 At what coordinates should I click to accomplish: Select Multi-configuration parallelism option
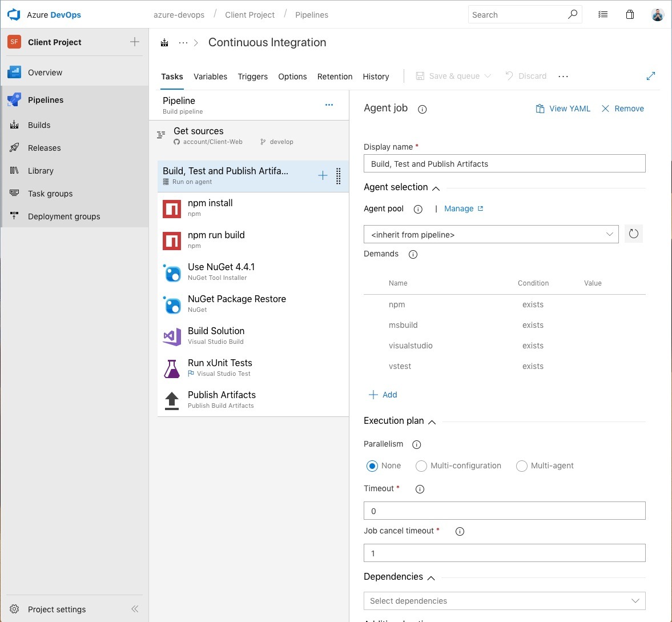click(421, 466)
